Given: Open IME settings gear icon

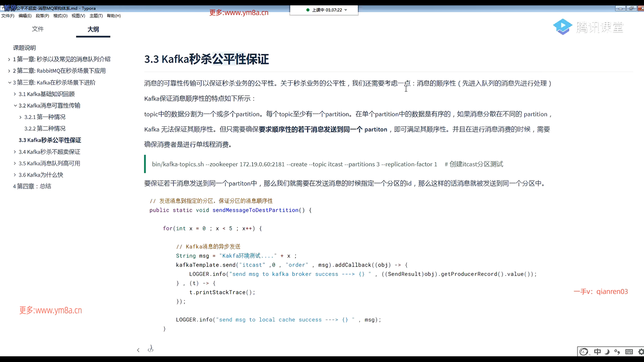Looking at the screenshot, I should pyautogui.click(x=641, y=352).
